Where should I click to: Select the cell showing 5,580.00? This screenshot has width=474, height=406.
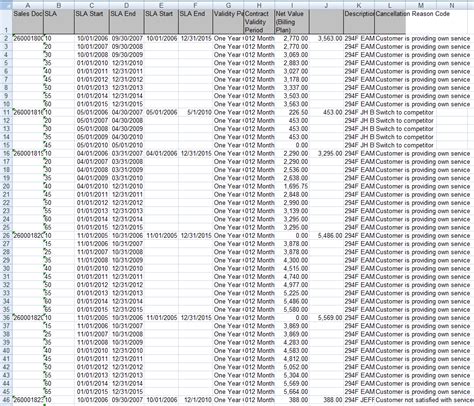[292, 310]
